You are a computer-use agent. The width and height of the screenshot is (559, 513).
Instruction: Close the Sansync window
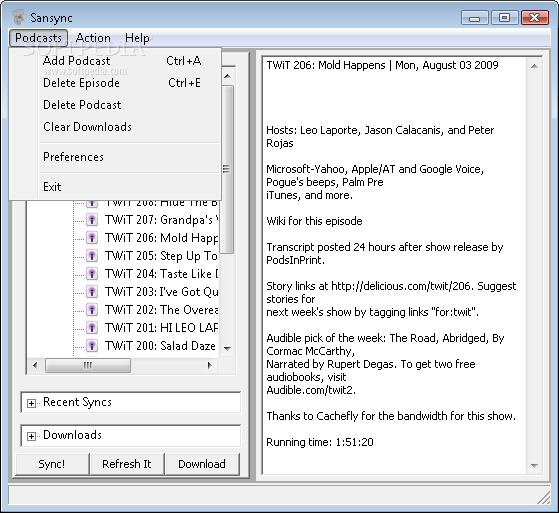coord(534,18)
